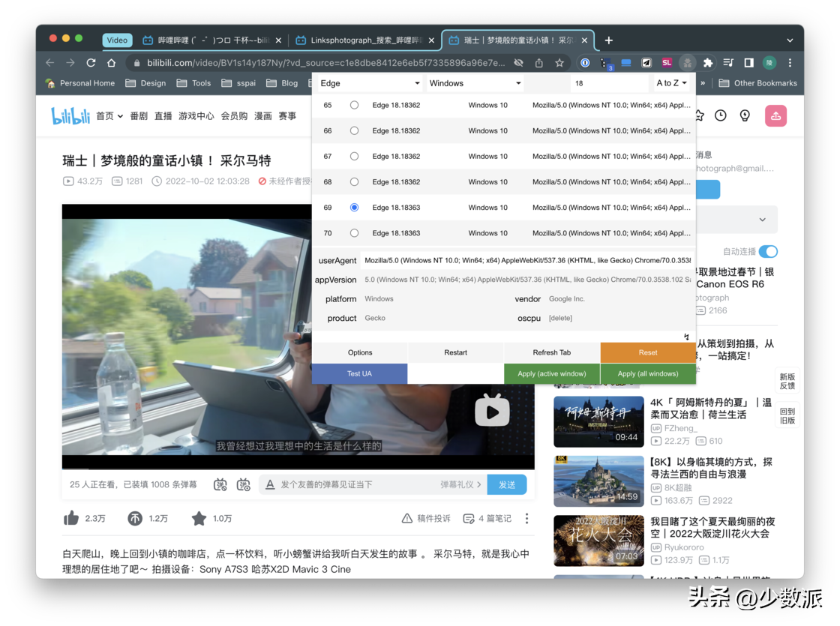Select radio button for row 70
This screenshot has height=626, width=840.
click(354, 233)
